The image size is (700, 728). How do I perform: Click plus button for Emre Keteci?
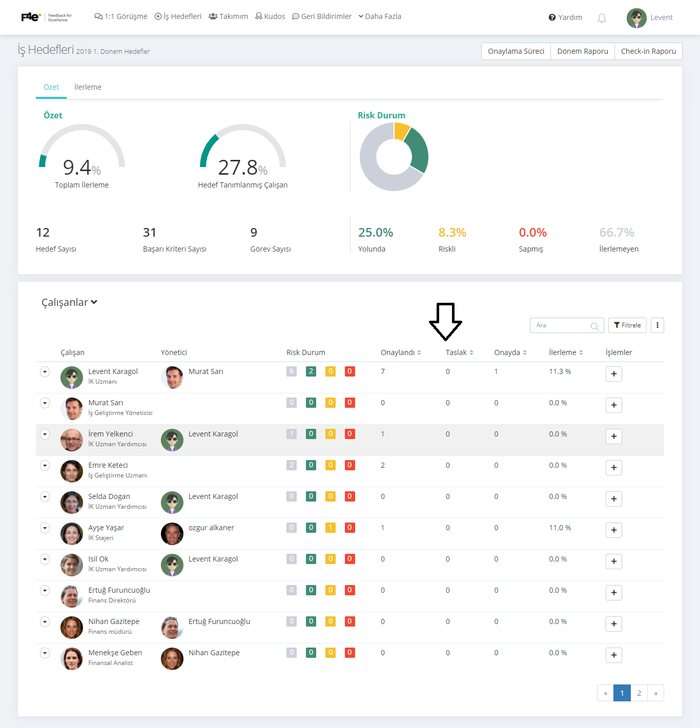[614, 468]
